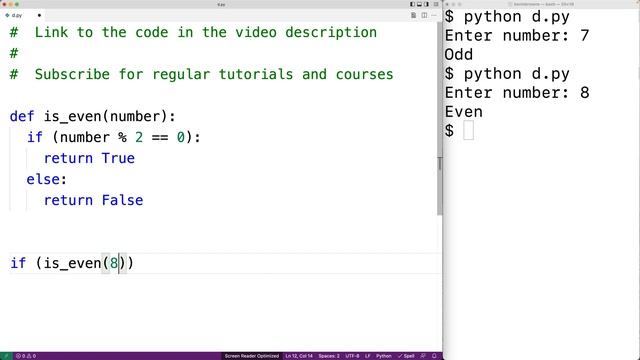Click the open file preview icon in editor toolbar

point(413,16)
